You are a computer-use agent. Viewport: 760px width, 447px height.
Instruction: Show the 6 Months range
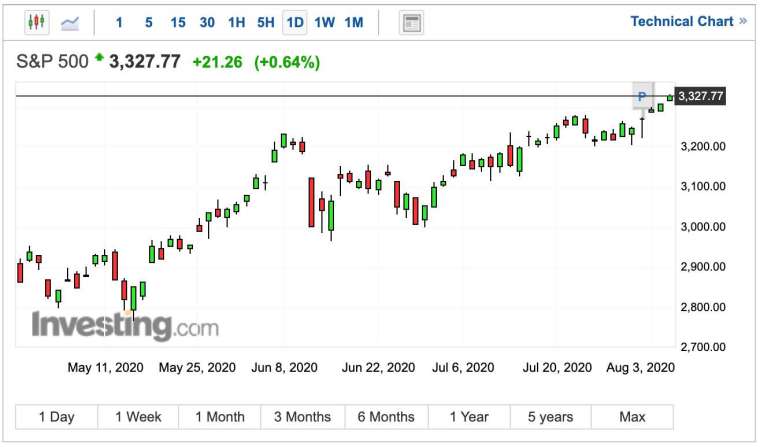(x=386, y=417)
